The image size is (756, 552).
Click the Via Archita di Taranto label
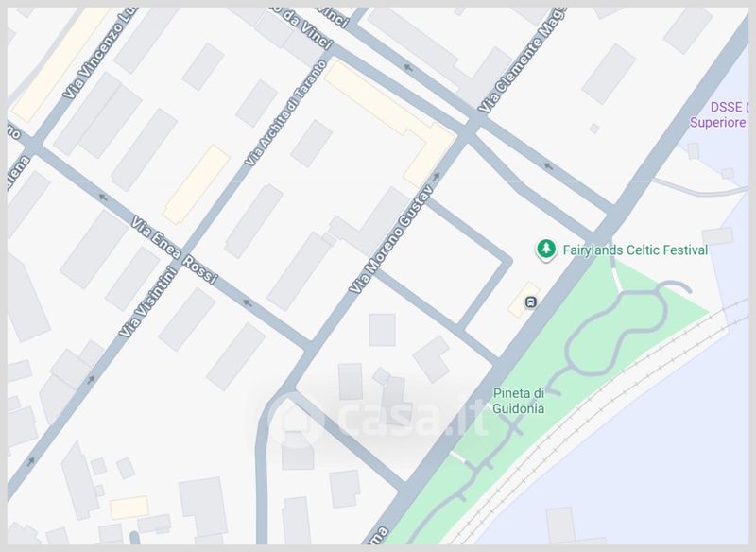[286, 113]
